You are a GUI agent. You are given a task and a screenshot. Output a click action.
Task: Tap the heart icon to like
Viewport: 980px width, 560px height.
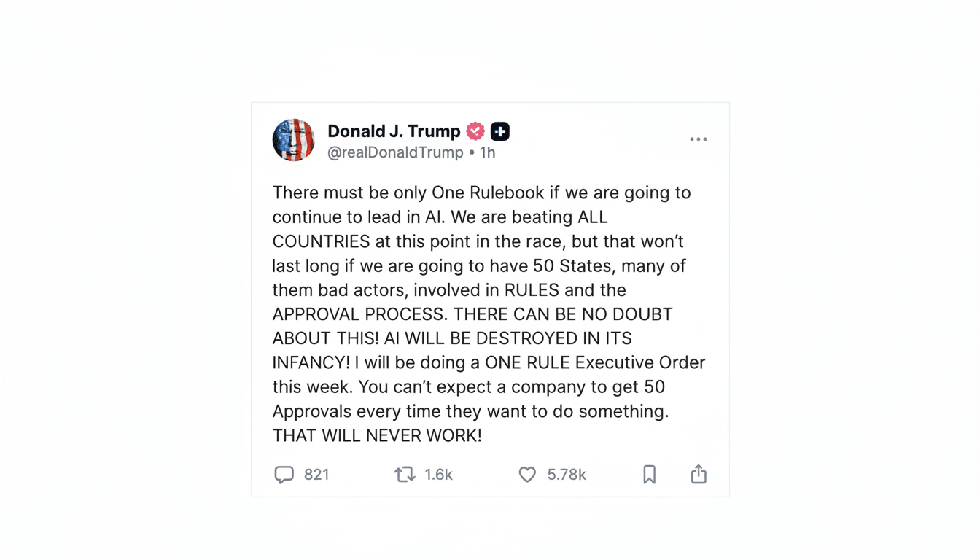tap(526, 474)
